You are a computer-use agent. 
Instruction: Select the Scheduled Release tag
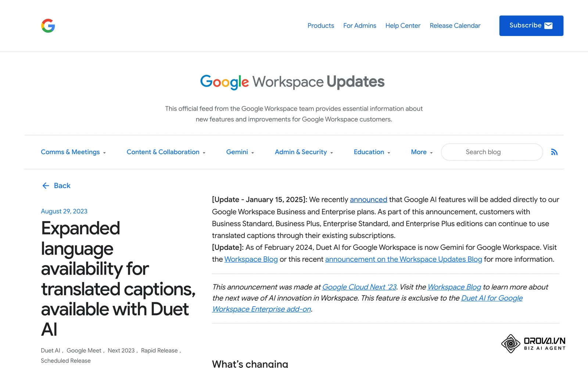click(x=66, y=361)
